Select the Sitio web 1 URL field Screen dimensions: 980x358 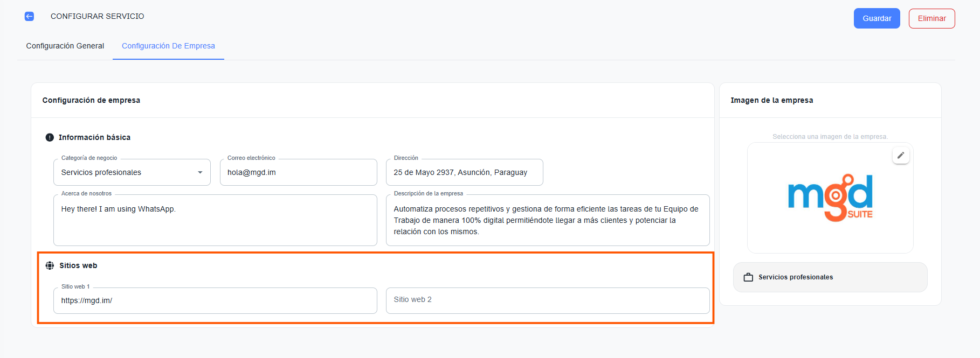[215, 300]
